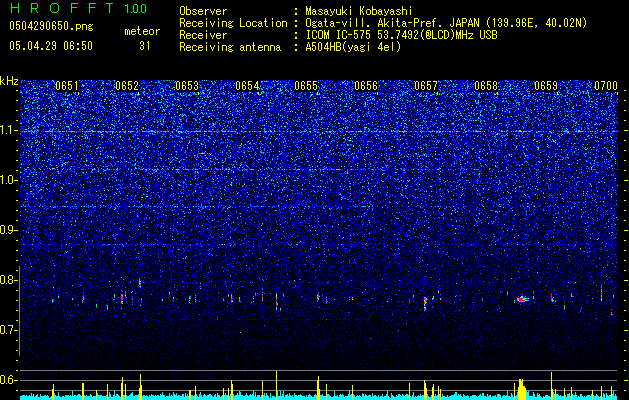Click the 0656 time marker

coord(366,86)
